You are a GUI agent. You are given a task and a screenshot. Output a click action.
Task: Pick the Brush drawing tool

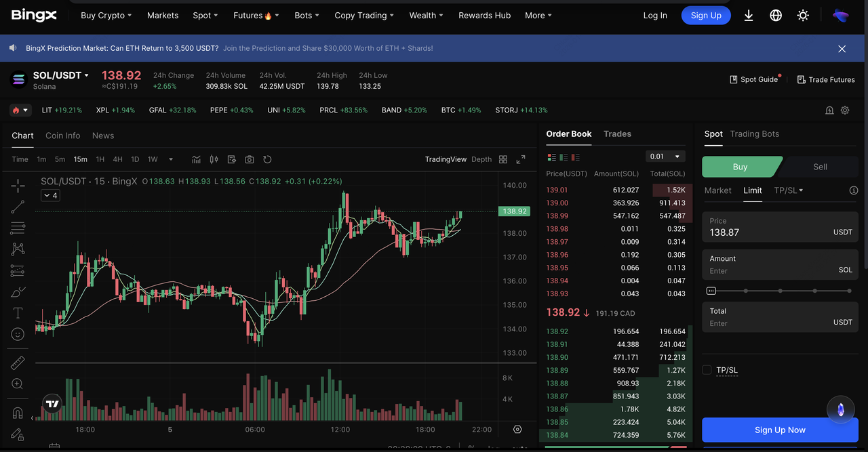17,291
